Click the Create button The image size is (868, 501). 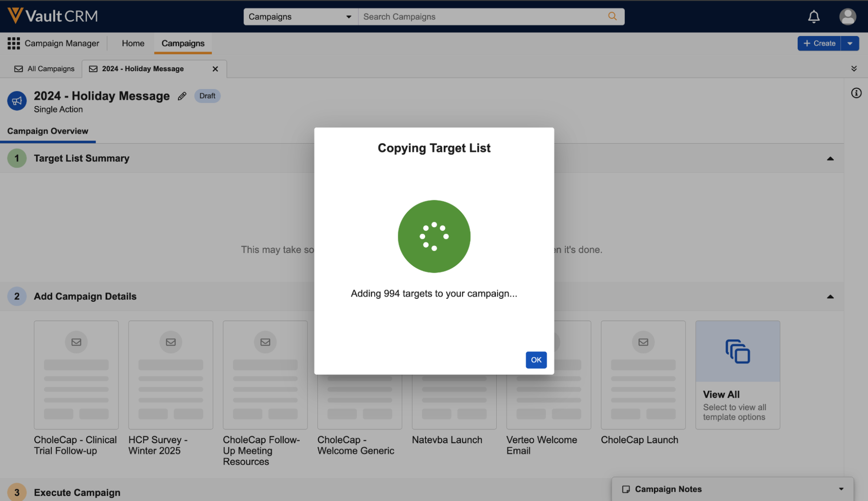tap(819, 43)
